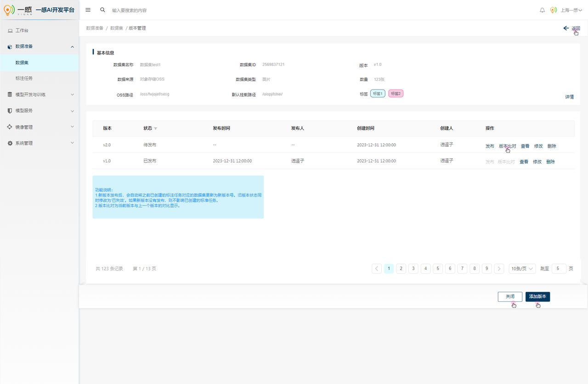Click the 关闭 button
The width and height of the screenshot is (588, 384).
coord(510,296)
